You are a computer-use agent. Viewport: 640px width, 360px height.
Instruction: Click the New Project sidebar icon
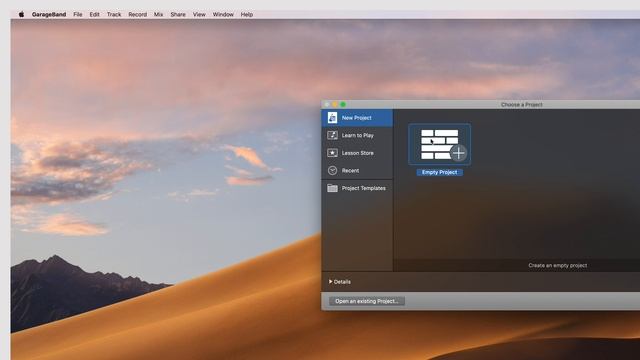[332, 118]
